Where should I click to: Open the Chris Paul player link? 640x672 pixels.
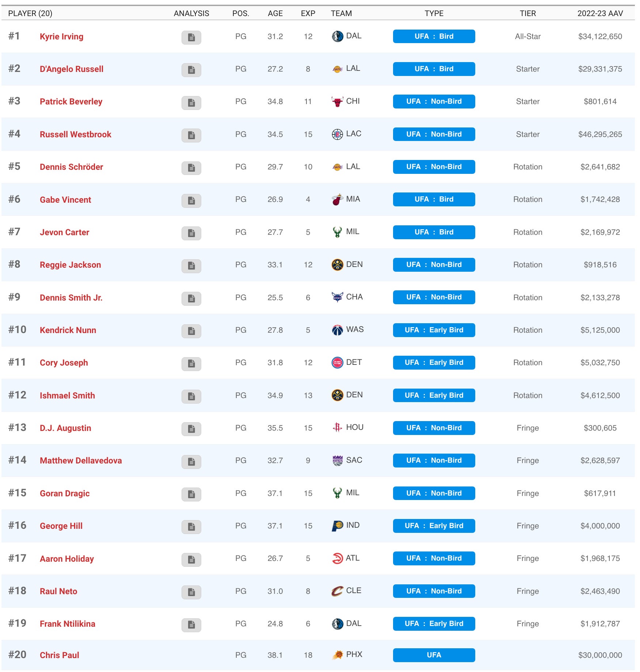tap(60, 655)
